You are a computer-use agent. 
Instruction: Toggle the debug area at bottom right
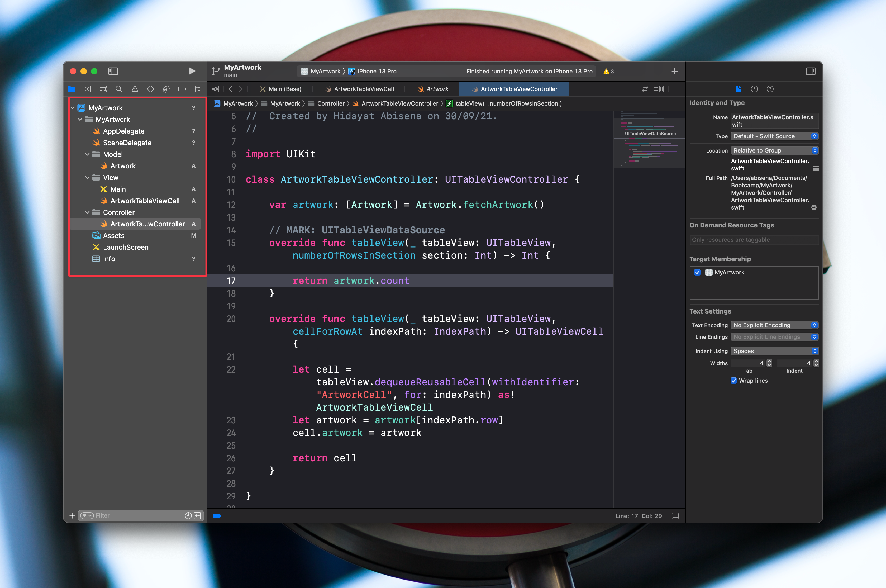(x=675, y=516)
